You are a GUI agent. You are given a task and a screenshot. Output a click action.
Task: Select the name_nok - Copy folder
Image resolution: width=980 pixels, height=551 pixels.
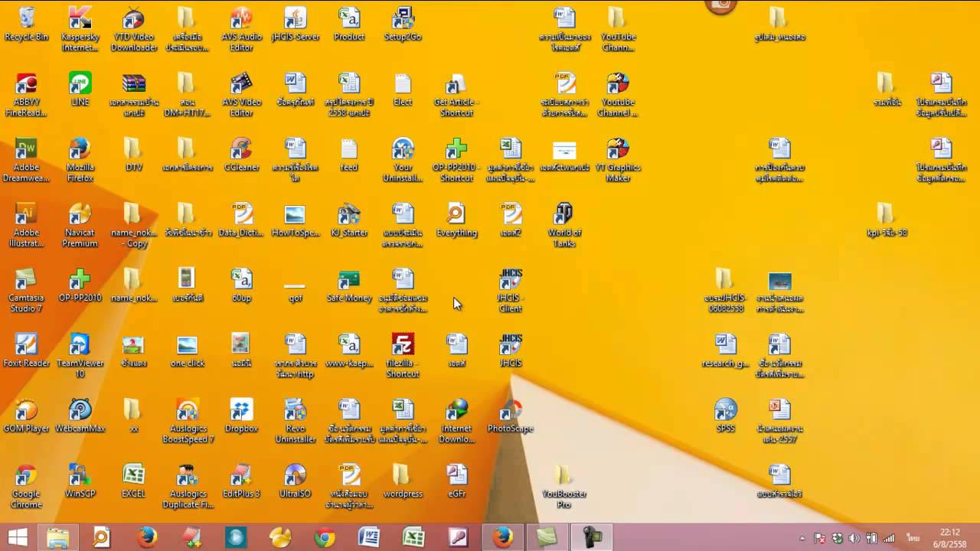point(133,225)
